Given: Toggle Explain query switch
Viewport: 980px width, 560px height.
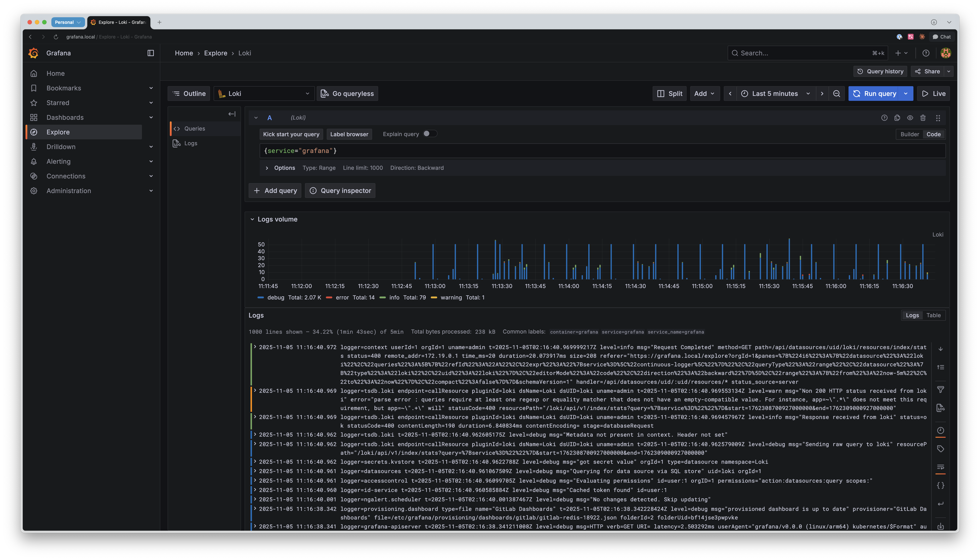Looking at the screenshot, I should [x=430, y=133].
